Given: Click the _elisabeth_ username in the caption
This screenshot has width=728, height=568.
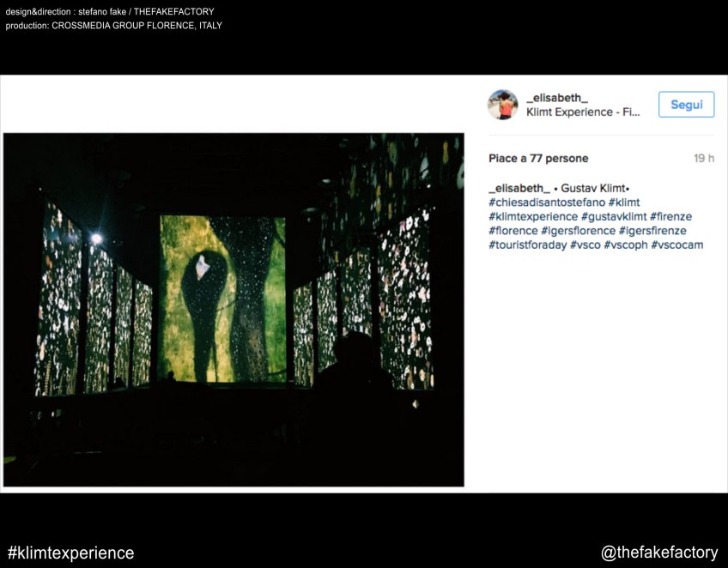Looking at the screenshot, I should tap(519, 188).
